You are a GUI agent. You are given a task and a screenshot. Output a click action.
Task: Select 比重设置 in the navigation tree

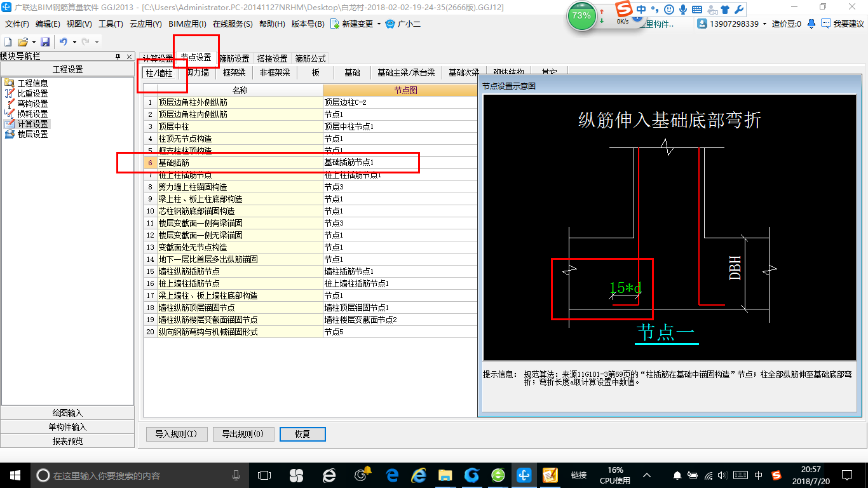tap(32, 93)
